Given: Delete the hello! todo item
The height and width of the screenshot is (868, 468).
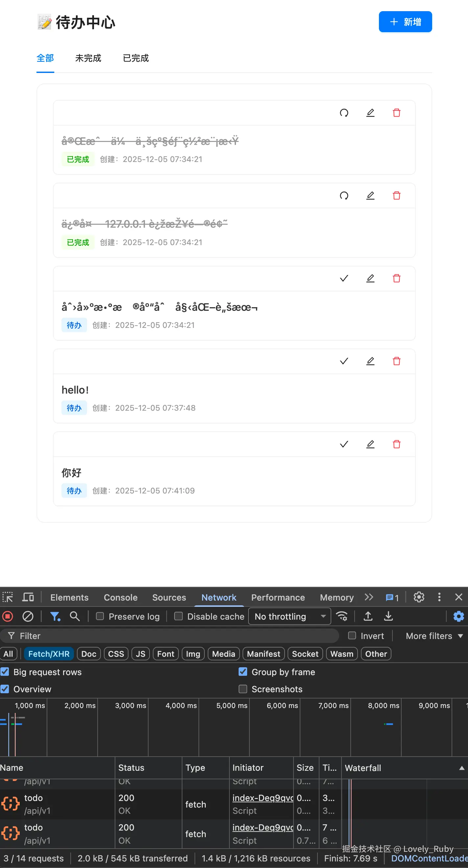Looking at the screenshot, I should coord(397,361).
